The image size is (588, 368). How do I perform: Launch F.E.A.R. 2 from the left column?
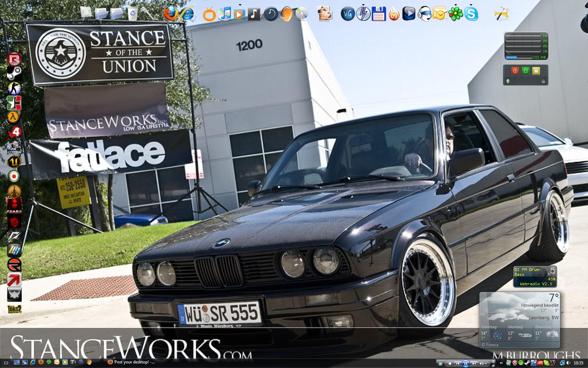[x=14, y=206]
